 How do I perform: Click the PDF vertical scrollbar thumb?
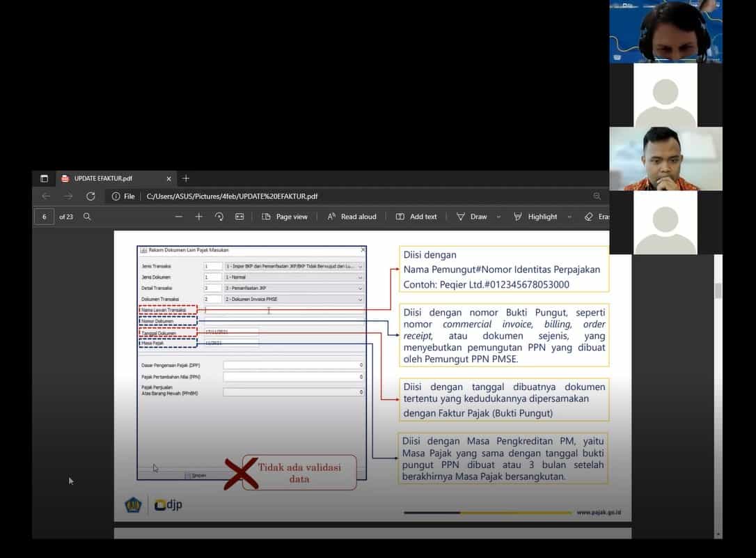click(x=718, y=290)
